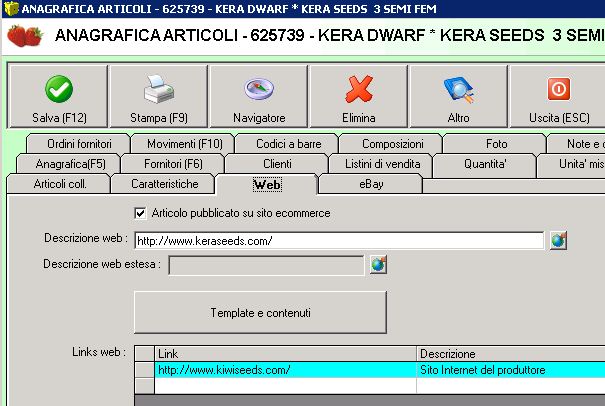Viewport: 605px width, 406px height.
Task: Print using the Stampa (F9) button
Action: click(159, 96)
